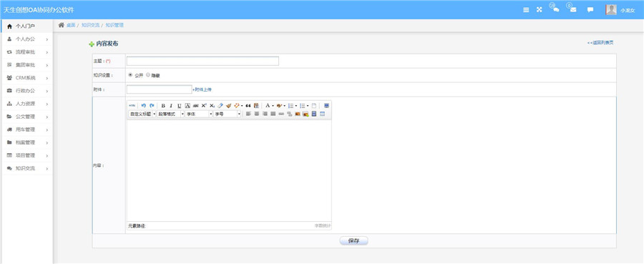
Task: Click the home icon in breadcrumb
Action: [62, 25]
